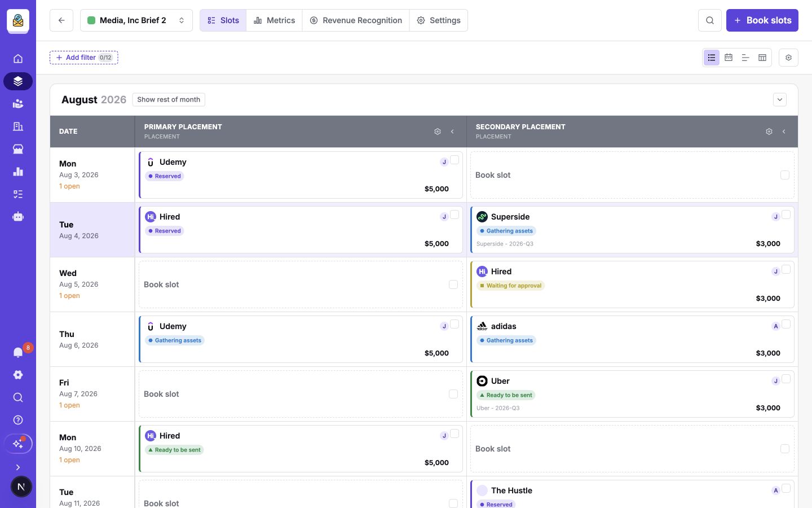Click Gathering assets badge on adidas
Screen dimensions: 812x508
506,340
